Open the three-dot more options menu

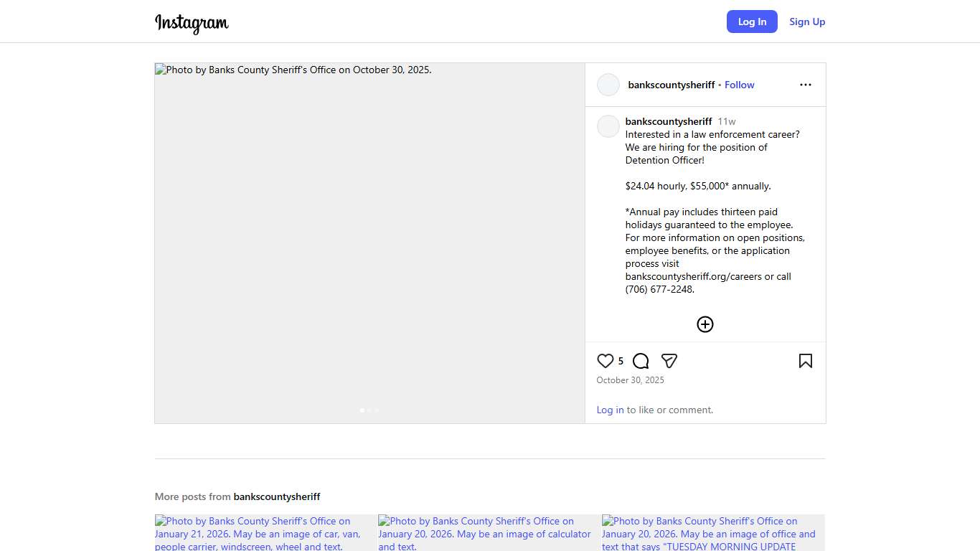coord(805,85)
